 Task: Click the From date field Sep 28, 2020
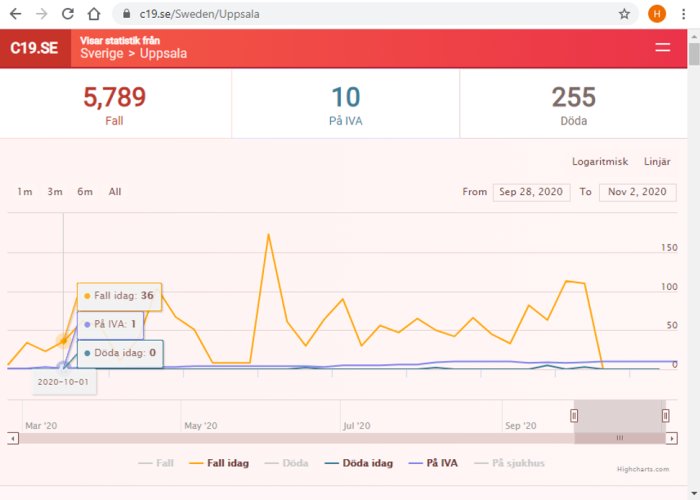[x=531, y=192]
